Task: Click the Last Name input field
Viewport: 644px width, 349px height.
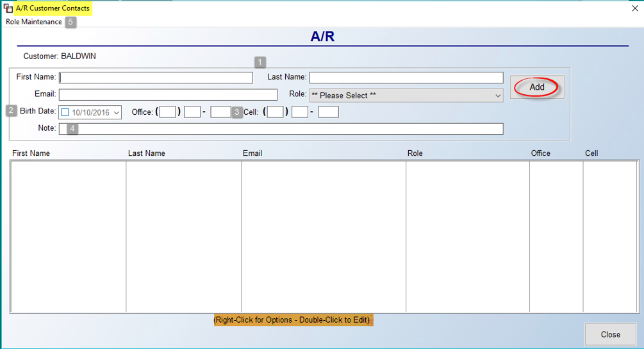Action: (406, 78)
